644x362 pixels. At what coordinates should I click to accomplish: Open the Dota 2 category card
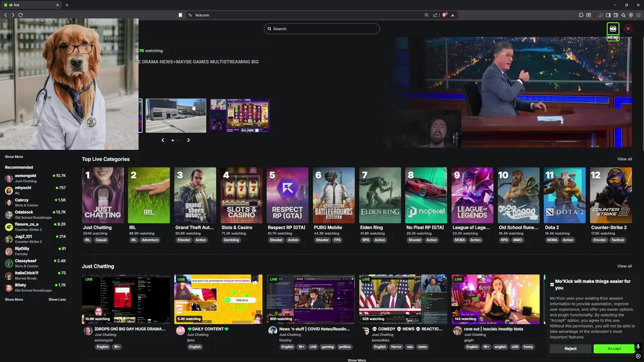[x=565, y=195]
